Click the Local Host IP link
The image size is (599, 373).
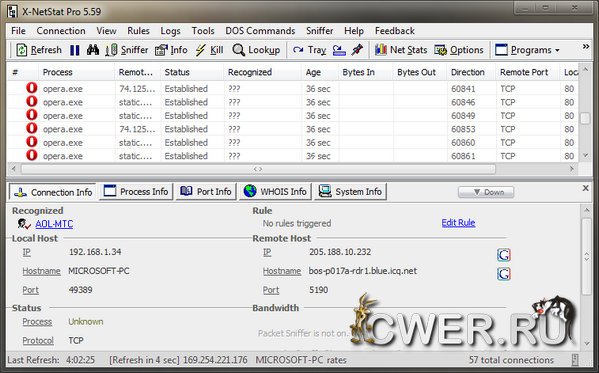(26, 252)
